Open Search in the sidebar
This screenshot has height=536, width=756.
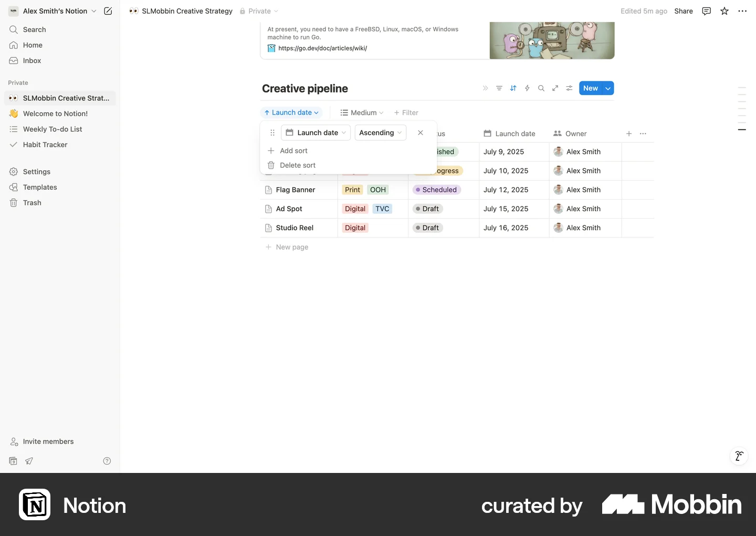tap(60, 29)
